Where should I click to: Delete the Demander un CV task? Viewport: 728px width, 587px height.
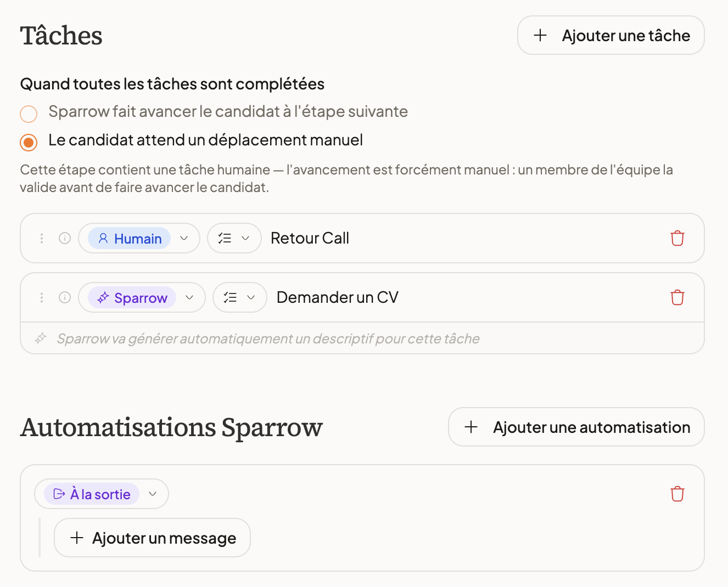[677, 297]
